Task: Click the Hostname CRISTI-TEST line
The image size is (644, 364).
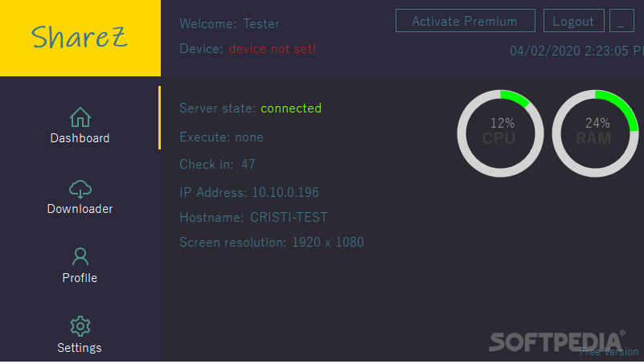Action: coord(253,218)
